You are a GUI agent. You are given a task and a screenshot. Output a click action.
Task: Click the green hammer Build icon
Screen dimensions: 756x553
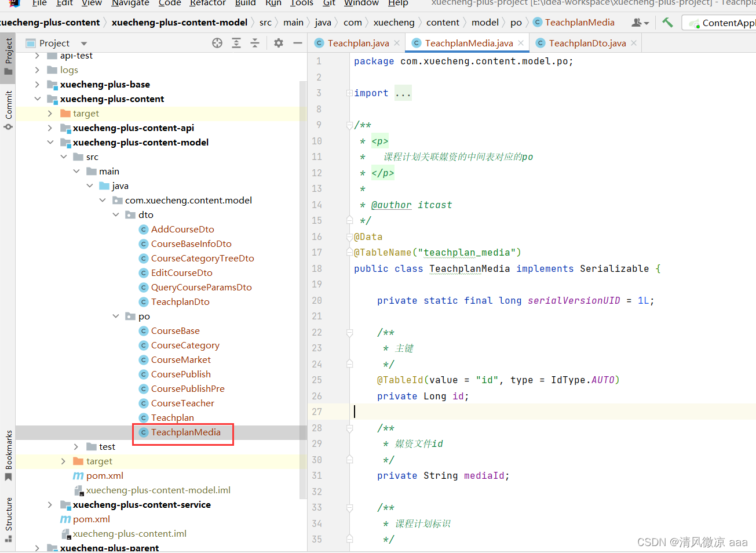coord(667,23)
